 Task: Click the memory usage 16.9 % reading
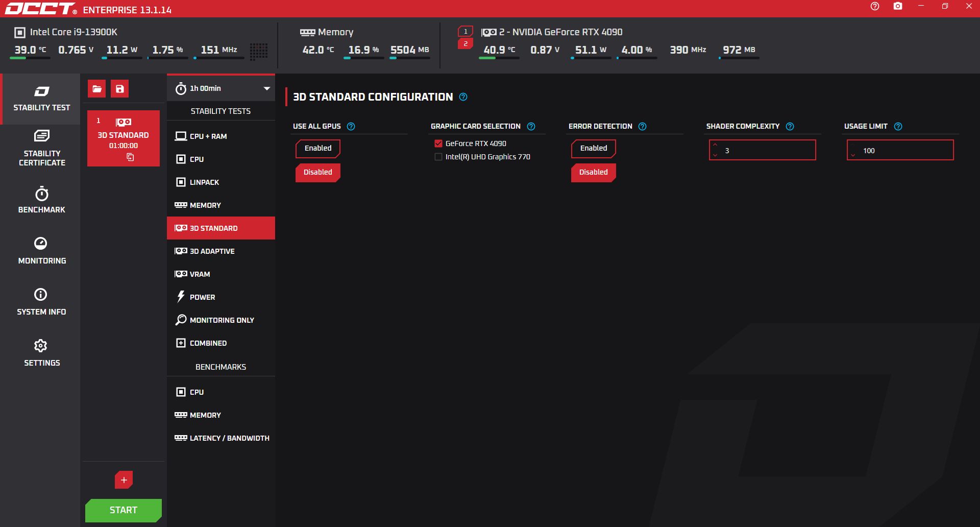tap(364, 50)
